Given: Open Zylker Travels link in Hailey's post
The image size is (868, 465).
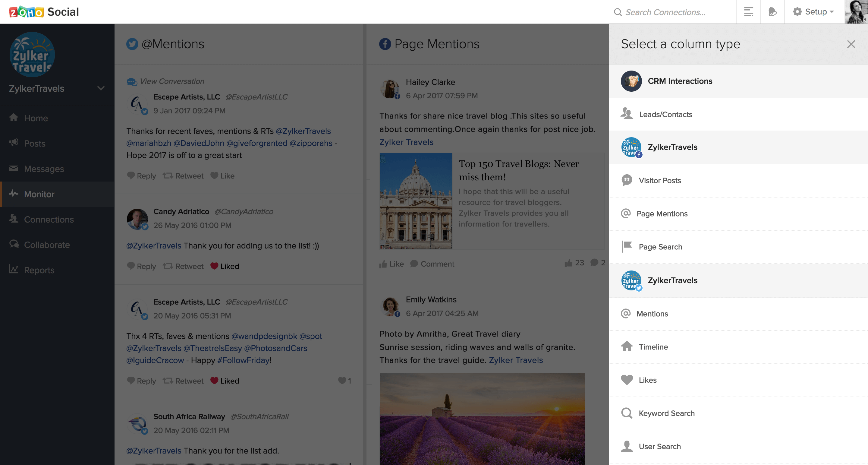Looking at the screenshot, I should pos(406,142).
